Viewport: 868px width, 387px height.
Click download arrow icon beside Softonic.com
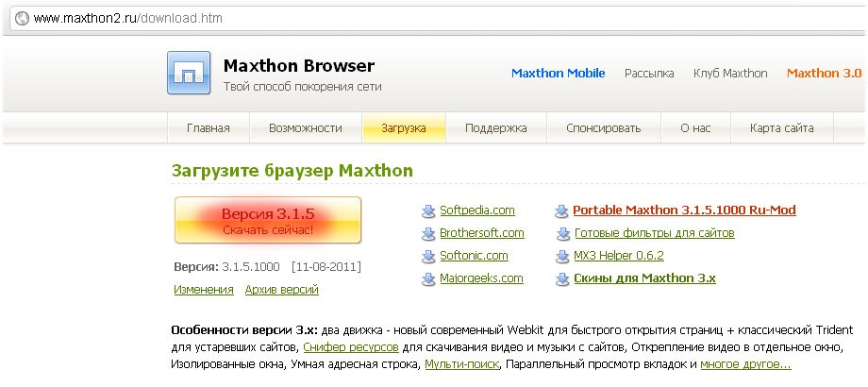(x=428, y=257)
